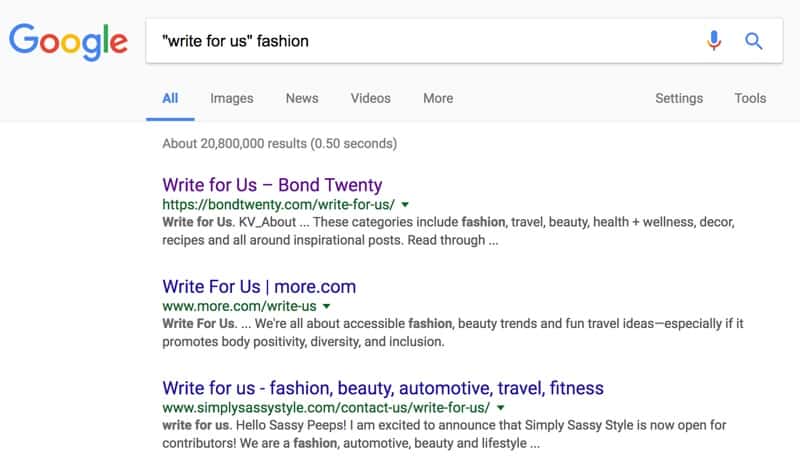Click the Google logo
The image size is (800, 464).
[x=68, y=41]
